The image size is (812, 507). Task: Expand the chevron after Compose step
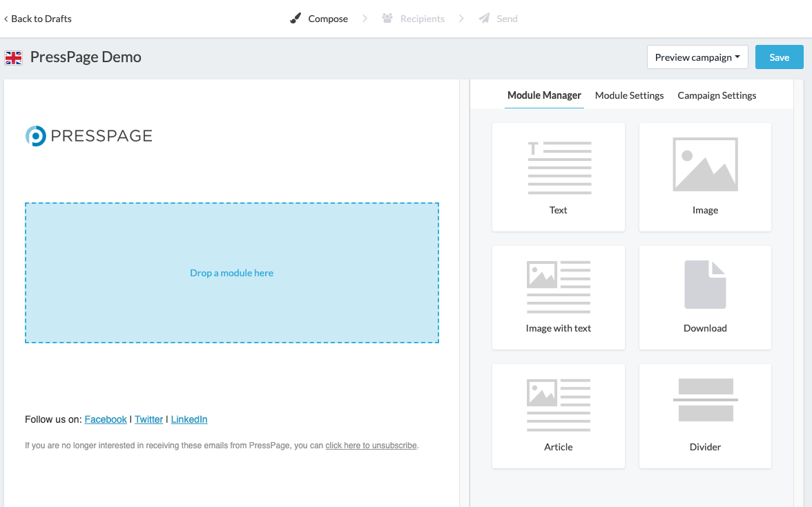(365, 18)
